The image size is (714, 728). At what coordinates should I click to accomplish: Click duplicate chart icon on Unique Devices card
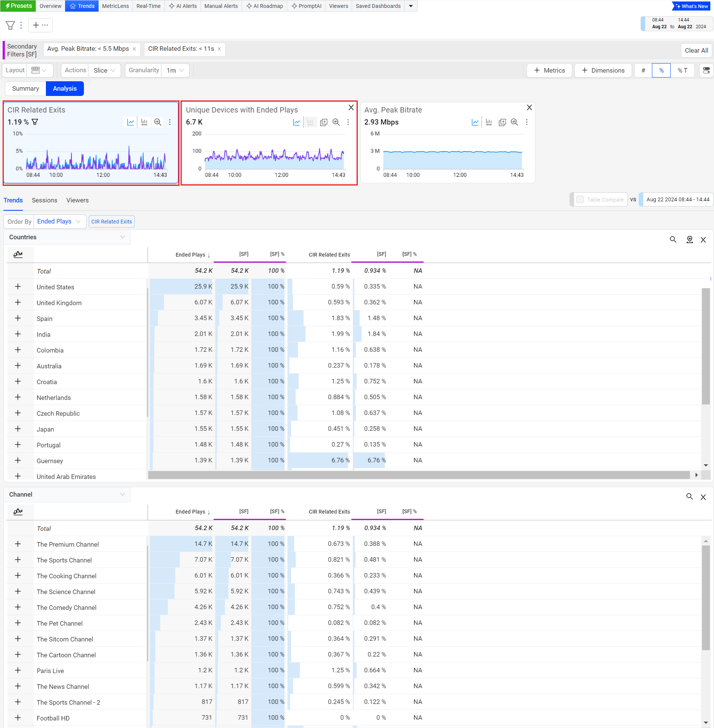pyautogui.click(x=324, y=122)
